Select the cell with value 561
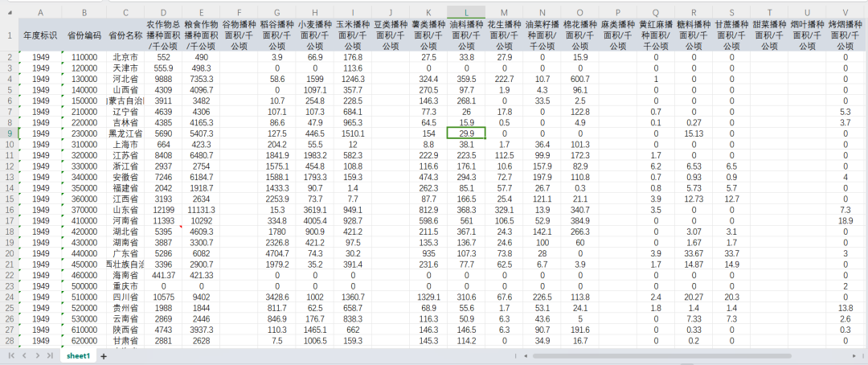Viewport: 868px width, 365px height. coord(467,220)
